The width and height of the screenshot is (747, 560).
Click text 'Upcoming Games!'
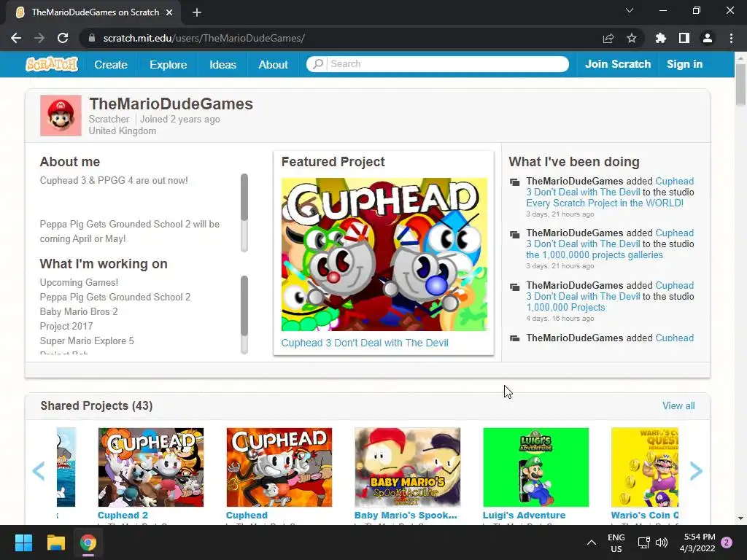pos(79,282)
